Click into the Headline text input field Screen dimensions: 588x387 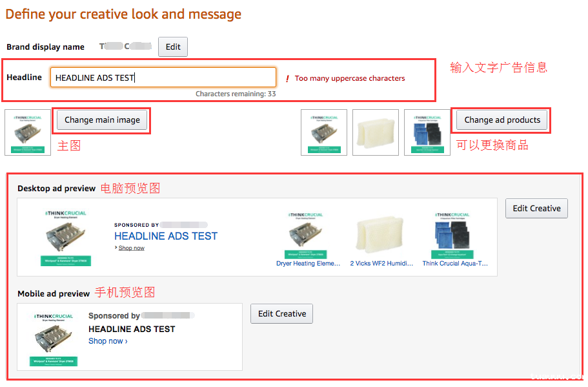(x=163, y=78)
